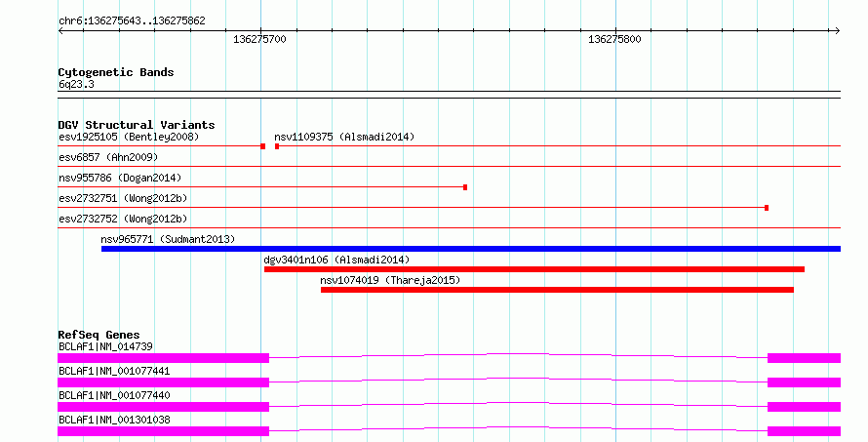The image size is (868, 442).
Task: Click the thin red line of esv2732752
Action: pyautogui.click(x=449, y=227)
